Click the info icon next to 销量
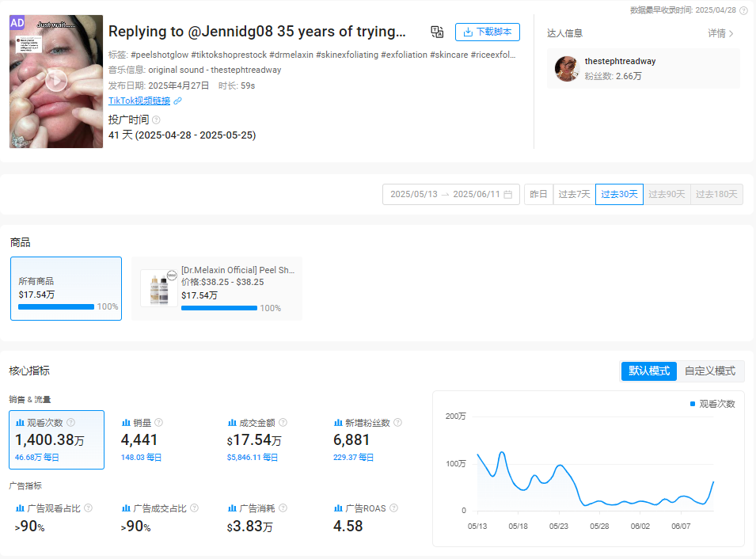Viewport: 756px width, 559px height. (158, 423)
